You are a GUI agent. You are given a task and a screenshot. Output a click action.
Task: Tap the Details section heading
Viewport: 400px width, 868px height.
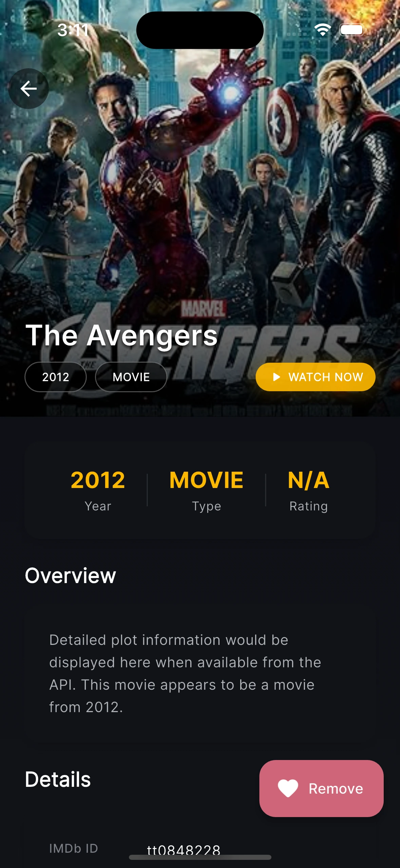point(58,779)
